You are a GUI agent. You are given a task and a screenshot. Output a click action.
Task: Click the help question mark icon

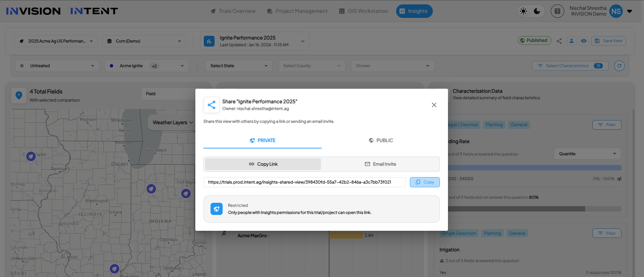pos(557,11)
